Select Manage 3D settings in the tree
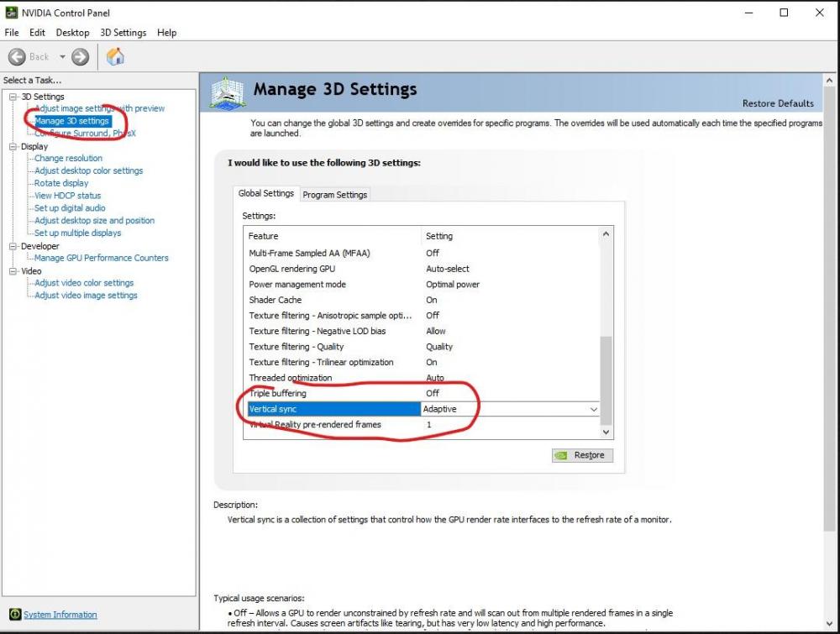840x634 pixels. pyautogui.click(x=72, y=121)
